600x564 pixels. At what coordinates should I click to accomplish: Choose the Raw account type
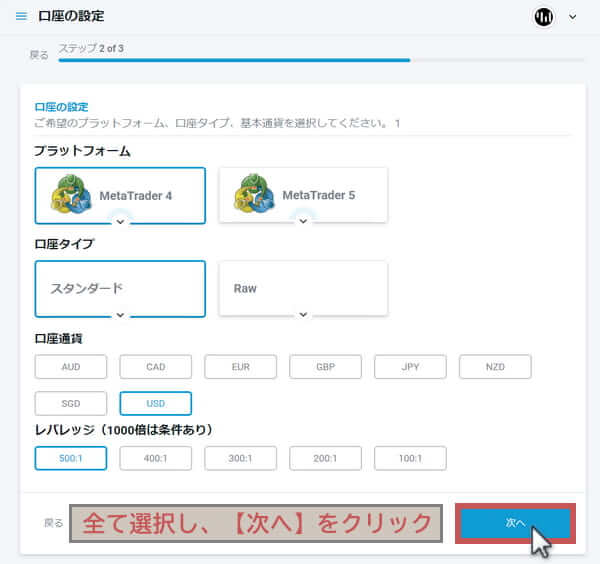click(x=303, y=289)
